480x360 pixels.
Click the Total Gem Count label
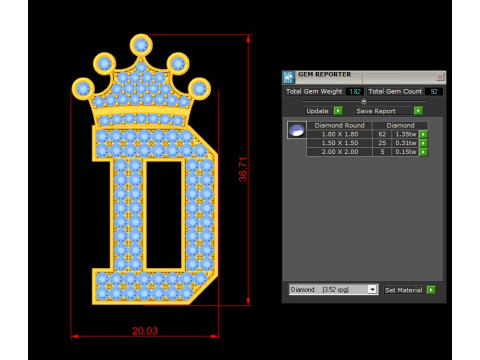[x=395, y=91]
